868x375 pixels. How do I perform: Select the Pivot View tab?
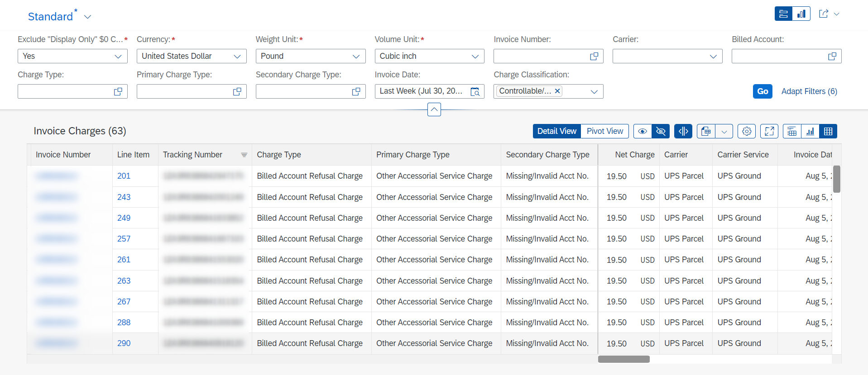605,131
